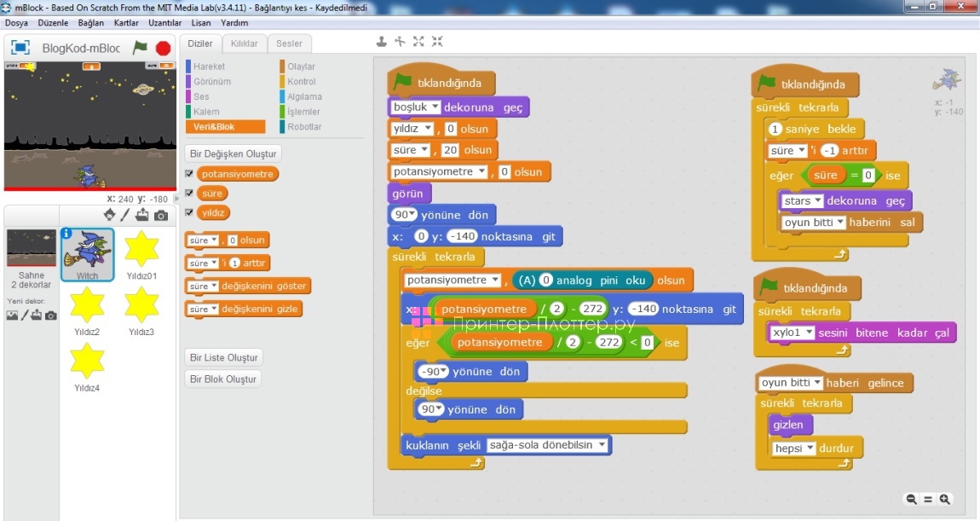This screenshot has height=521, width=980.
Task: Expand the sağa-sola dönebilsin rotation style dropdown
Action: (x=602, y=445)
